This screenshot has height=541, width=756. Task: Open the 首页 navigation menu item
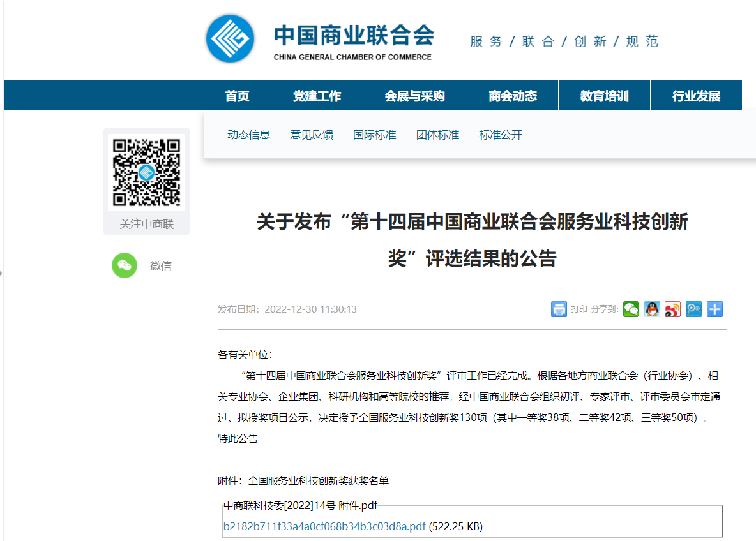[x=237, y=96]
